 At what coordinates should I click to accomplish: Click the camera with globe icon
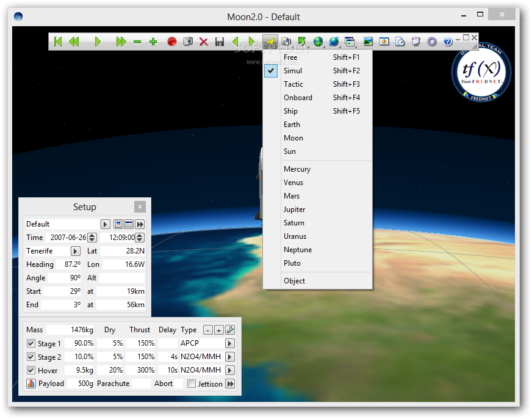click(x=286, y=42)
